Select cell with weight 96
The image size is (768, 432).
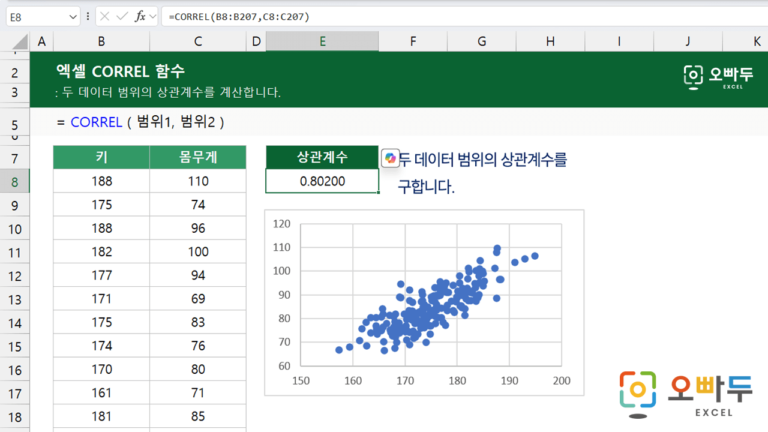[x=198, y=228]
